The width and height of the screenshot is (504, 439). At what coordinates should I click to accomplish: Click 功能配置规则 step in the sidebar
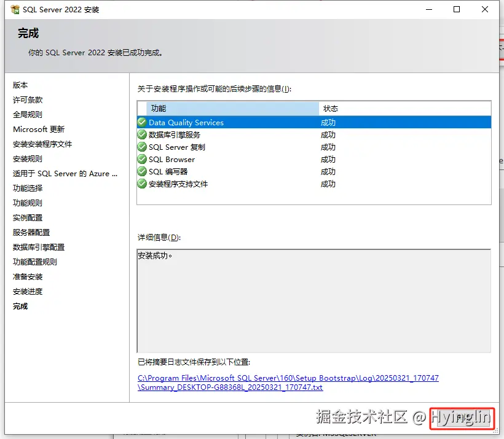tap(35, 262)
